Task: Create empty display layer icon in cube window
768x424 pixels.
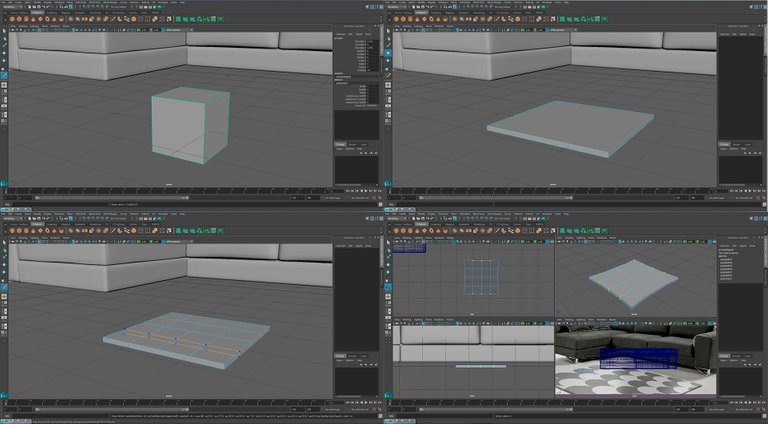Action: 371,153
